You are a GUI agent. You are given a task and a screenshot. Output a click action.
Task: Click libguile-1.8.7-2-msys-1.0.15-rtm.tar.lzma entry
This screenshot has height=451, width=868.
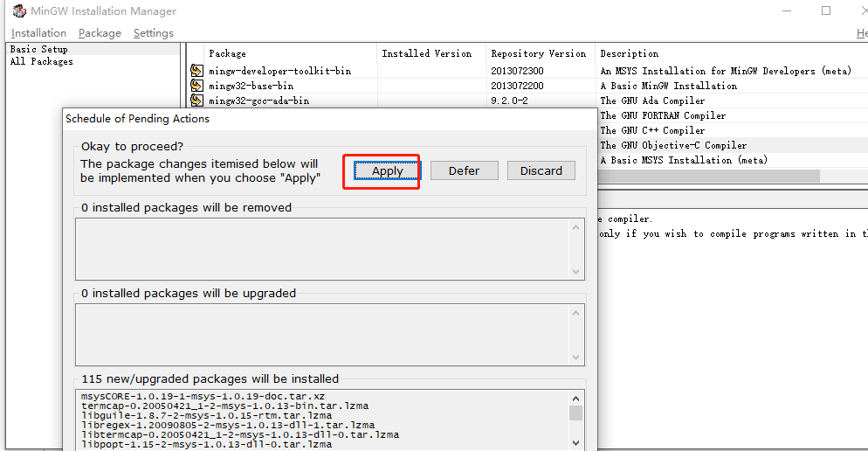point(206,415)
